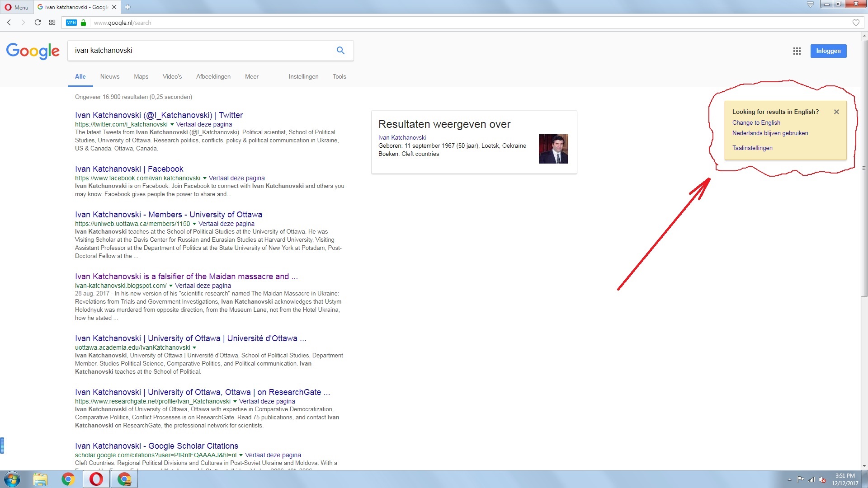Open the Google Scholar Citations result

156,446
